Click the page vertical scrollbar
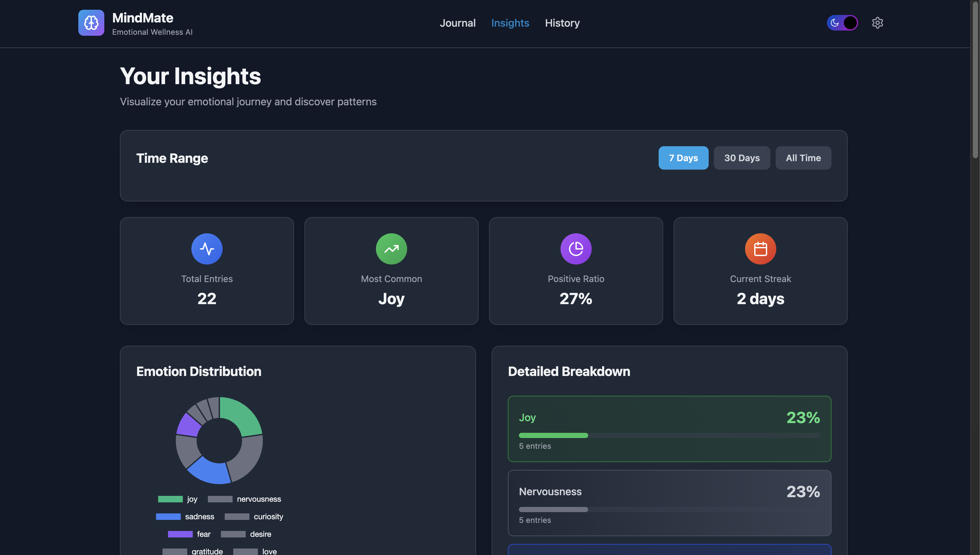This screenshot has width=980, height=555. (x=975, y=80)
